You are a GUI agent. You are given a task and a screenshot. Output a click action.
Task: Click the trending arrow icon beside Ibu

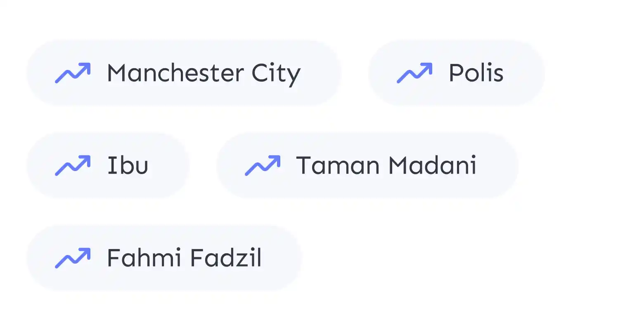pos(73,166)
